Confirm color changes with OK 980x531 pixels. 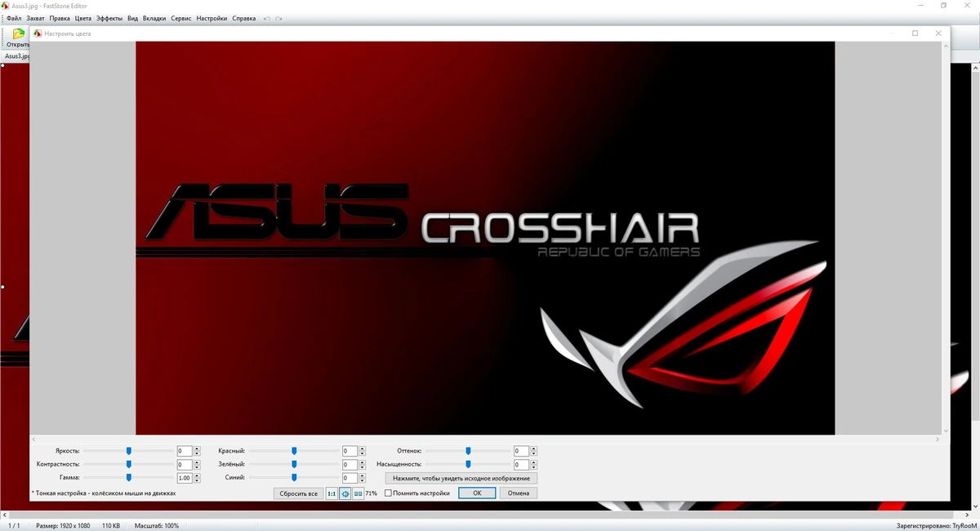pos(477,493)
